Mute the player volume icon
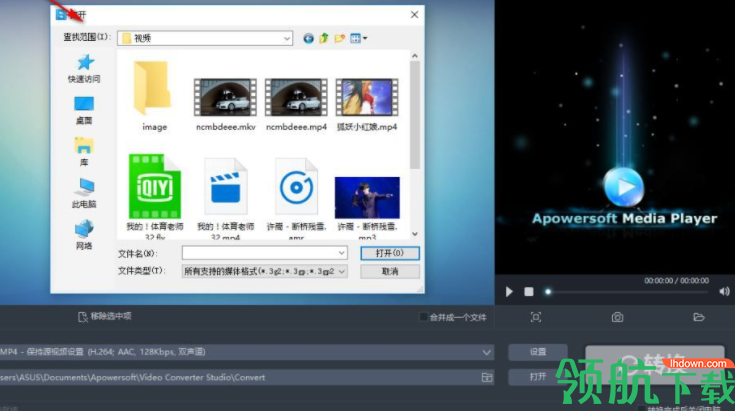This screenshot has height=411, width=735. [724, 291]
